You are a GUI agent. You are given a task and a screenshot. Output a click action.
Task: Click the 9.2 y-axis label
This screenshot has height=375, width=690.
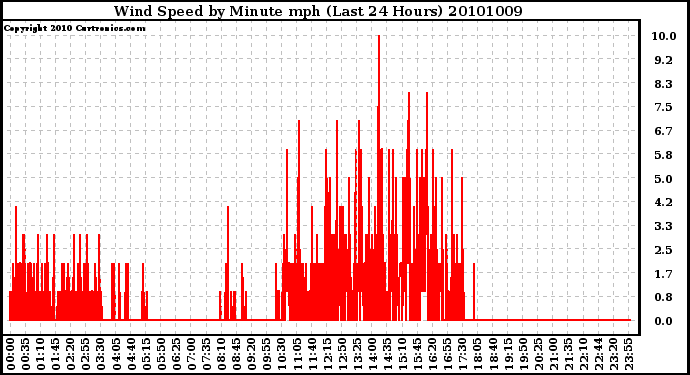(664, 60)
